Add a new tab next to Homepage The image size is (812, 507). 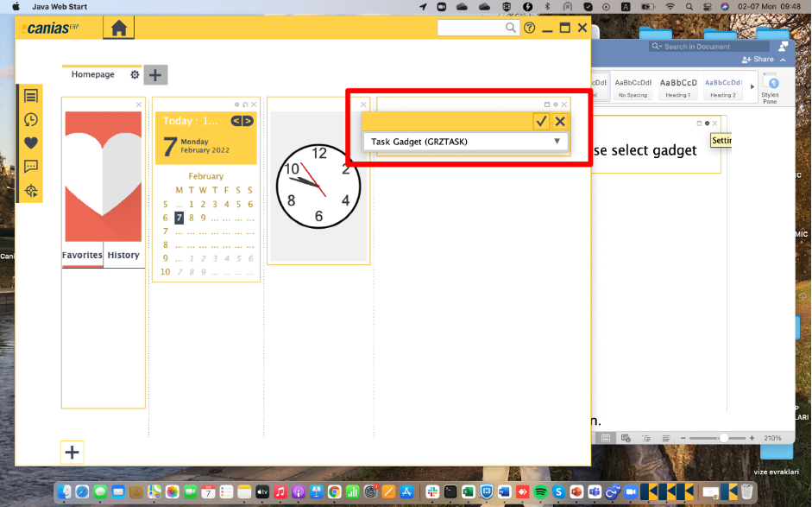tap(155, 75)
